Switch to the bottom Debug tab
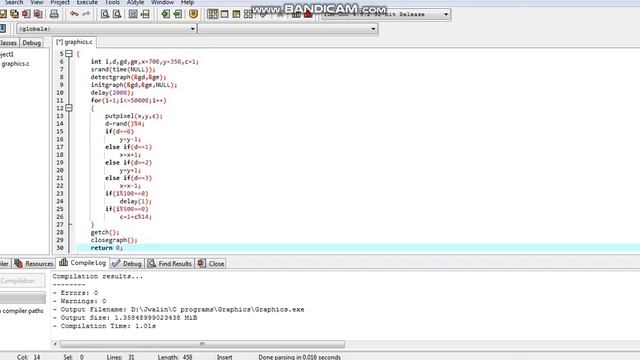640x360 pixels. tap(127, 264)
